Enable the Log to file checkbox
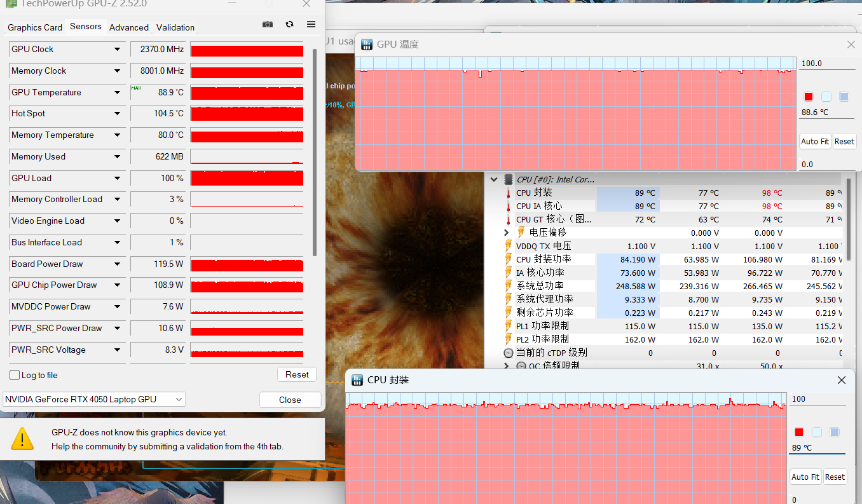The height and width of the screenshot is (504, 862). point(15,375)
